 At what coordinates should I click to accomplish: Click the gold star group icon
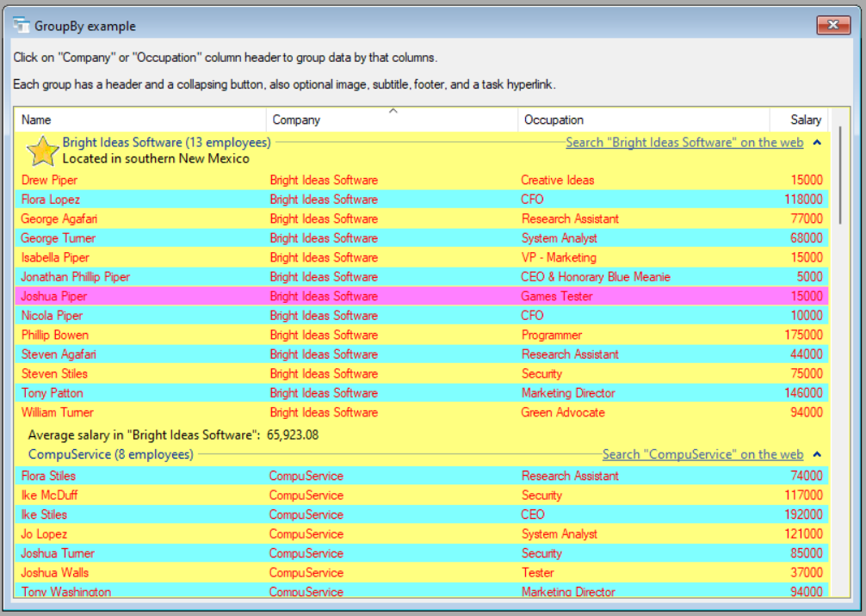pyautogui.click(x=42, y=151)
